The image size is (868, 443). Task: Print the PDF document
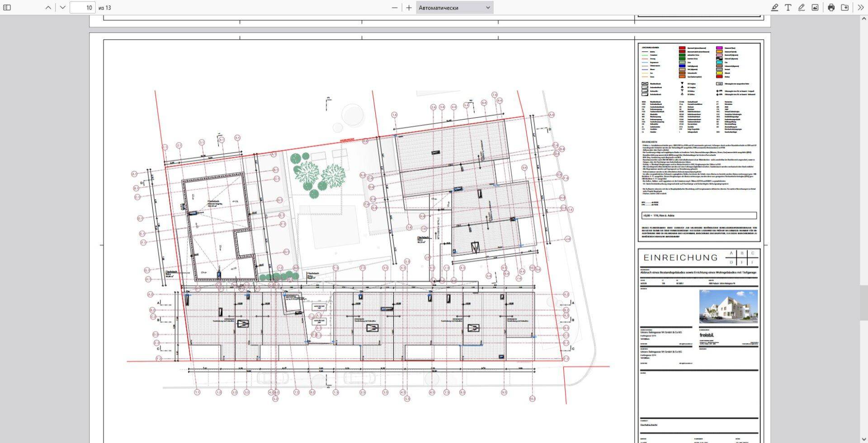831,8
